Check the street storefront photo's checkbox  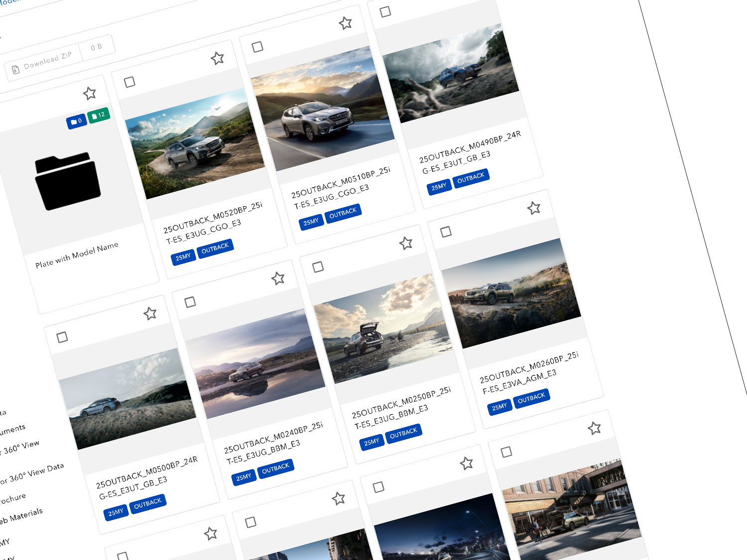coord(506,451)
